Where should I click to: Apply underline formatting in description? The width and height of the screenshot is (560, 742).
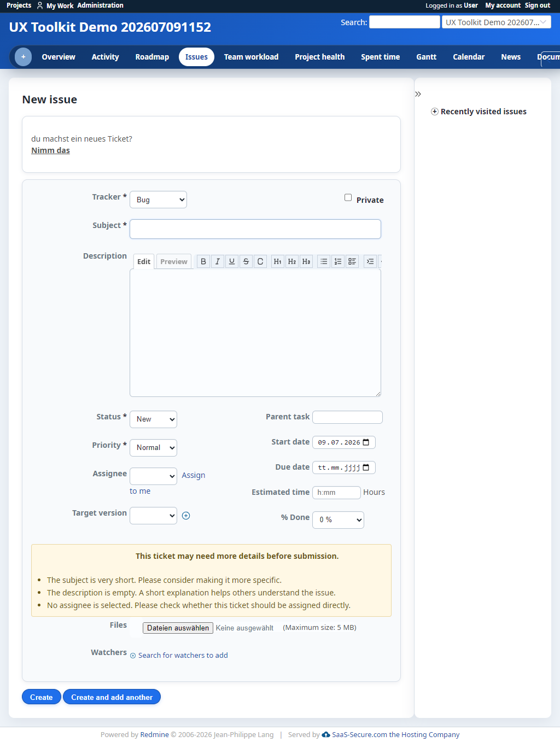(x=232, y=261)
